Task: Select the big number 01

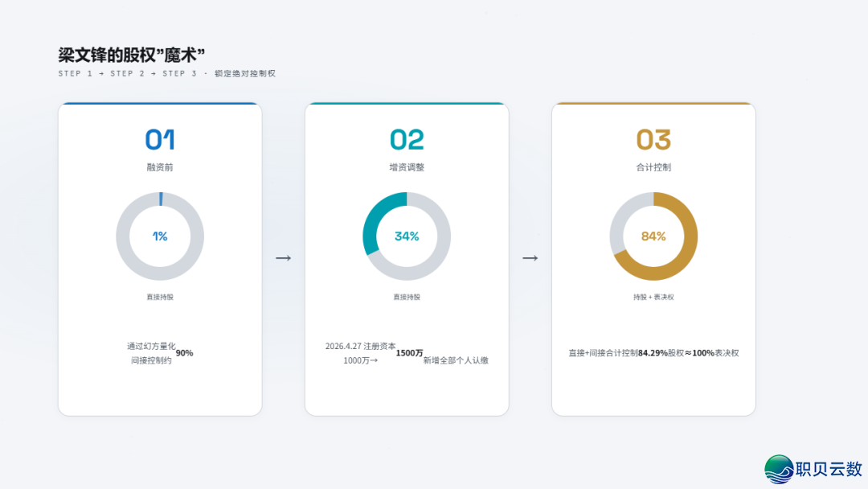Action: click(160, 140)
